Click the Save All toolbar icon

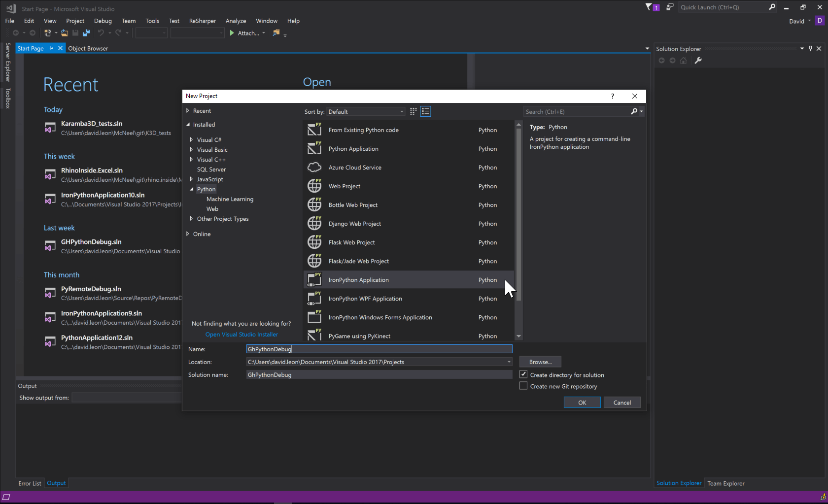(86, 33)
